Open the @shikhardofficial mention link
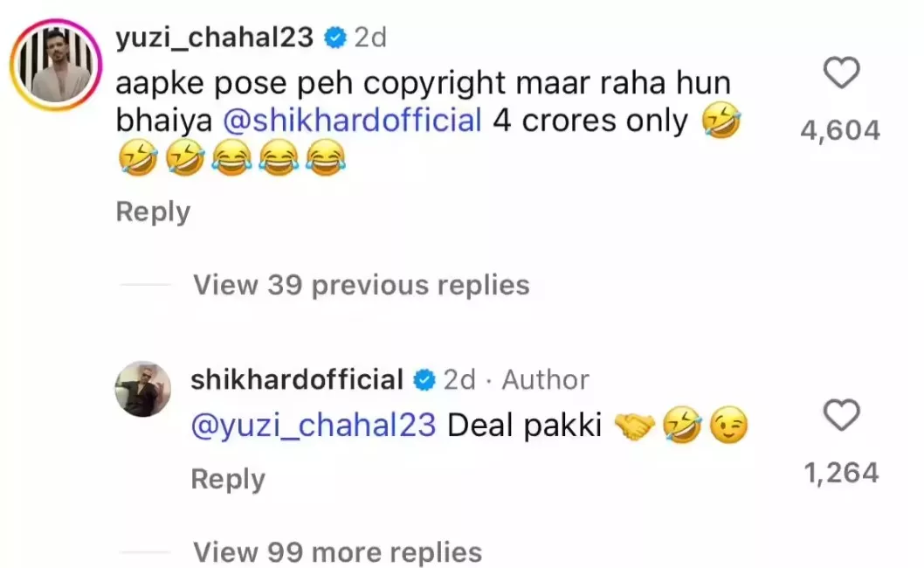The image size is (924, 568). (x=352, y=121)
